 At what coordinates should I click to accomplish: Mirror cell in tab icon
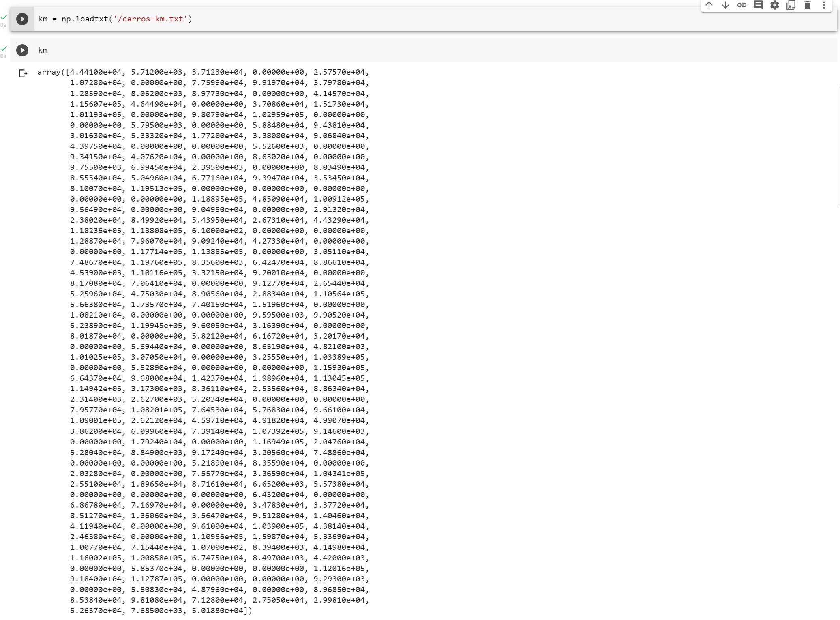coord(791,5)
